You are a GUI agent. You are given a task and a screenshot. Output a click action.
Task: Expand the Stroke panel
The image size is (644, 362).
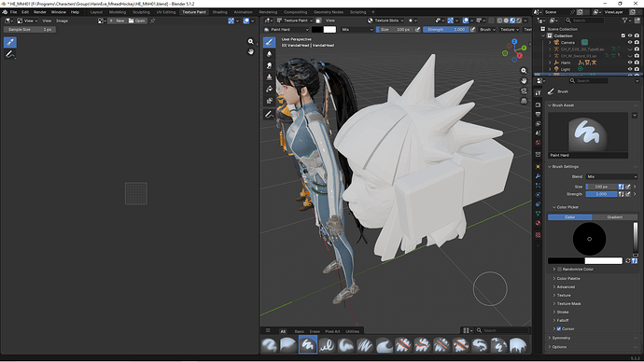562,312
